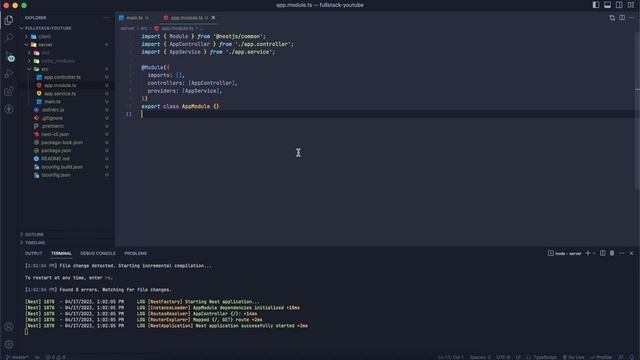Open the Search view in the activity bar

tap(9, 38)
